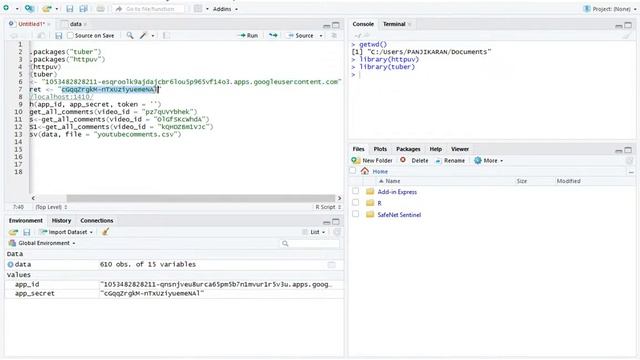
Task: Switch to the data viewer tab
Action: click(75, 24)
